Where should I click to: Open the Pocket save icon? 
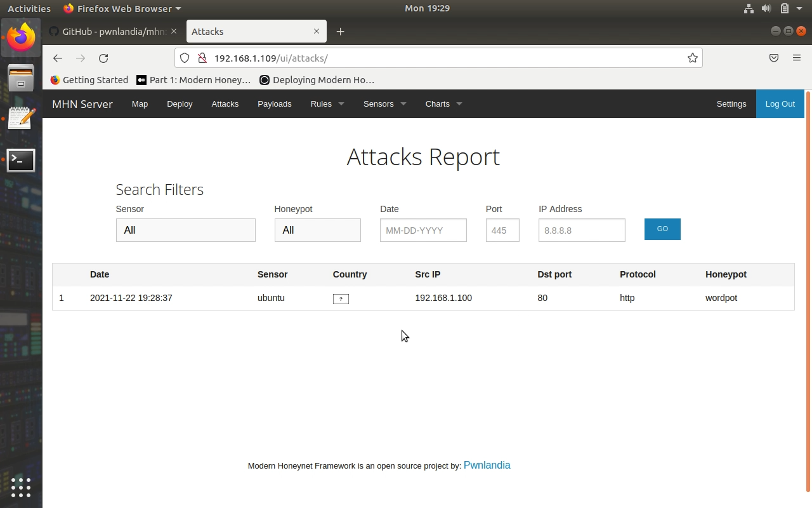(774, 58)
